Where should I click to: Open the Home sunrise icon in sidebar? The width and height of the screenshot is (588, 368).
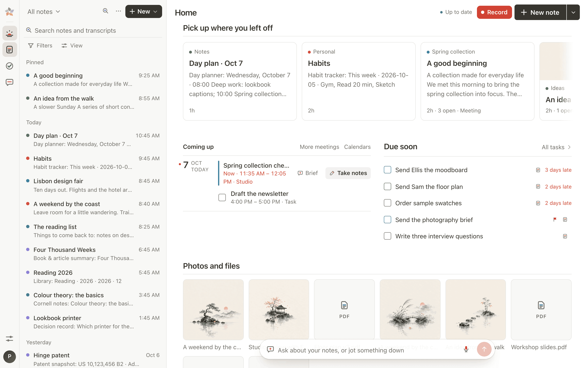[x=9, y=33]
